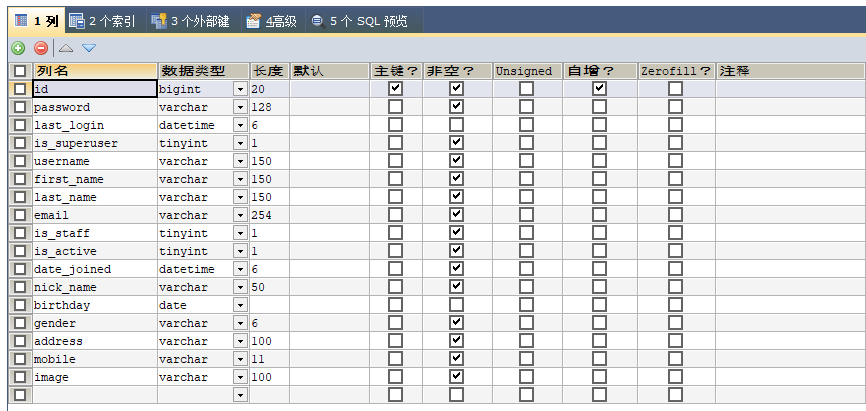Select the row checkbox beside image
Screen dimensions: 866x411
click(20, 377)
